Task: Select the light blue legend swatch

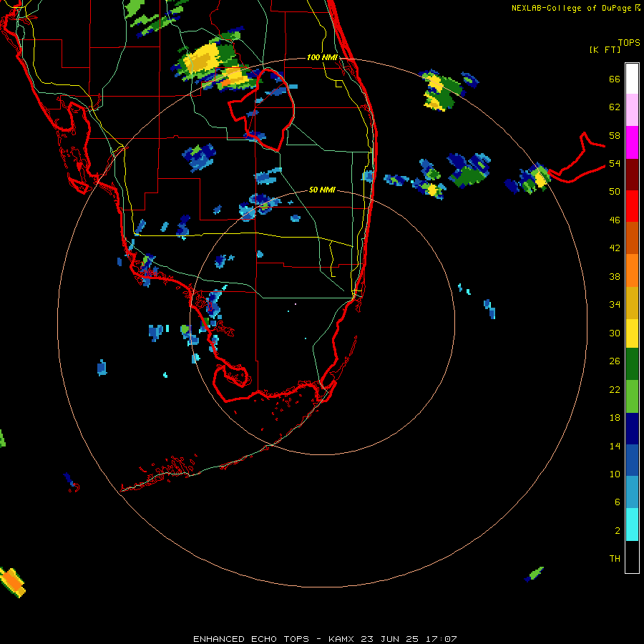Action: [632, 492]
